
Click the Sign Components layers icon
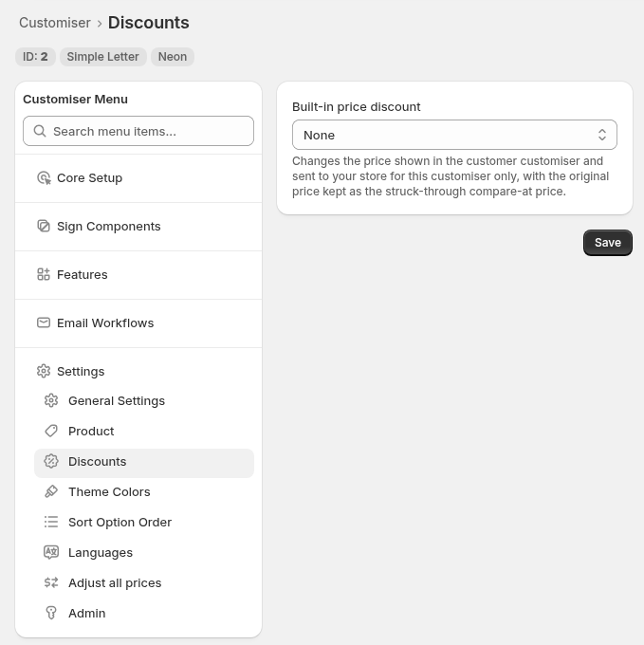tap(44, 227)
